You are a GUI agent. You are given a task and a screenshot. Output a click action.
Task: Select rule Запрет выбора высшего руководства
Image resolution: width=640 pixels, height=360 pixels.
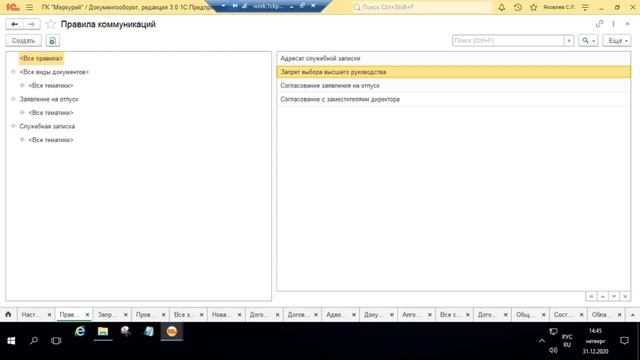tap(453, 72)
